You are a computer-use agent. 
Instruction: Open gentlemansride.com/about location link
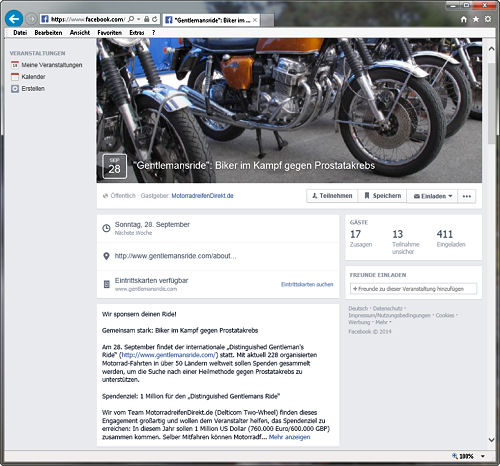pyautogui.click(x=175, y=256)
